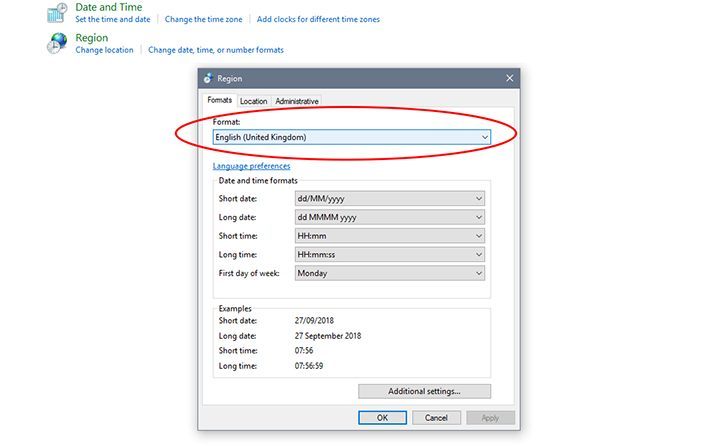The height and width of the screenshot is (446, 720).
Task: Click Change date, time, or number formats
Action: (x=216, y=50)
